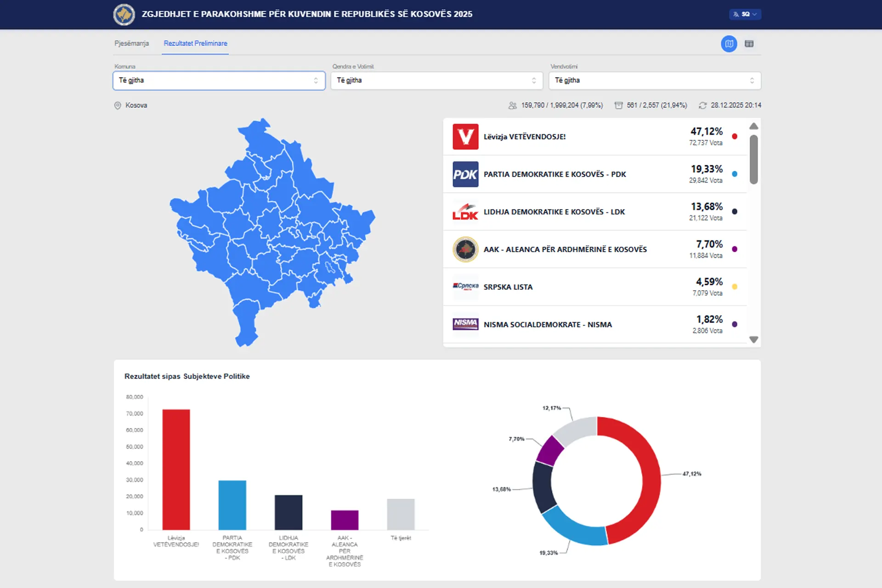
Task: Click the red Vetëvendosje color dot
Action: click(x=735, y=136)
